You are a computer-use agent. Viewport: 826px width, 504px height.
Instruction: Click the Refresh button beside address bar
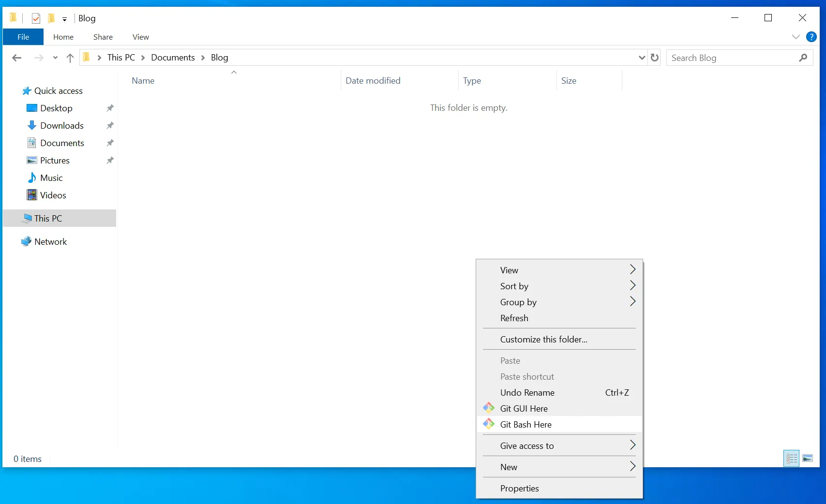click(655, 58)
